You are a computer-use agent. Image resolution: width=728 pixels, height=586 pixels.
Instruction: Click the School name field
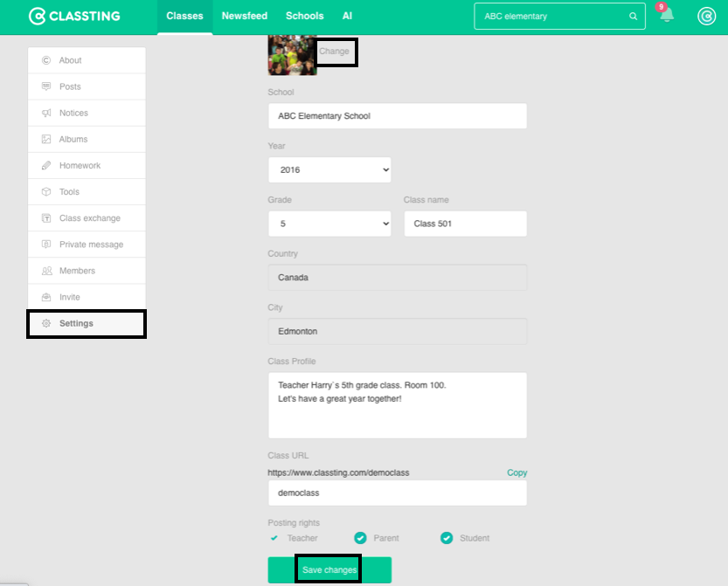[x=398, y=116]
